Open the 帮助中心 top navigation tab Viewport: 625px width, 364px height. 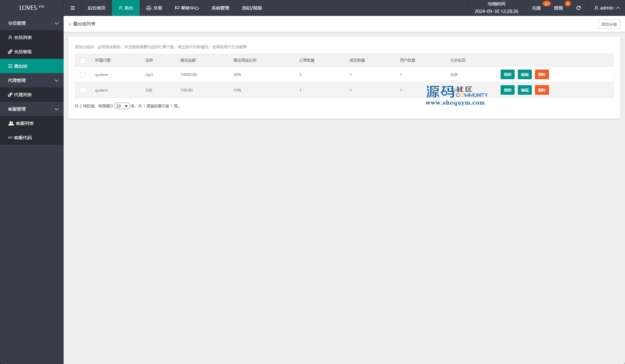(x=187, y=8)
